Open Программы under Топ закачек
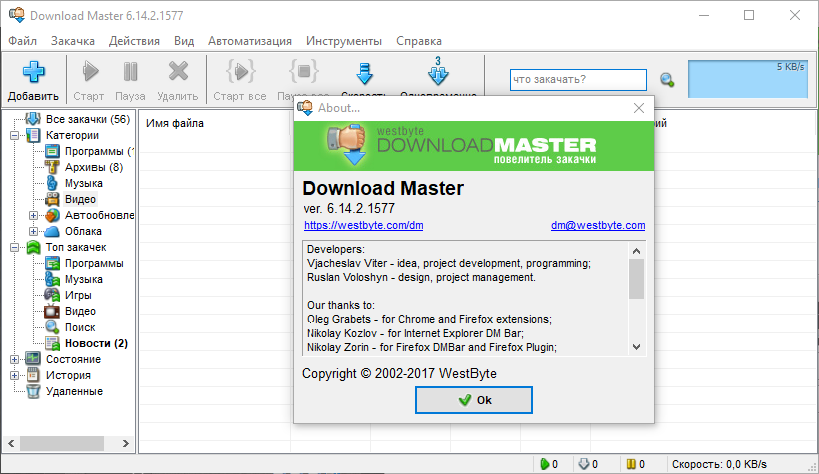The image size is (819, 474). [x=94, y=263]
